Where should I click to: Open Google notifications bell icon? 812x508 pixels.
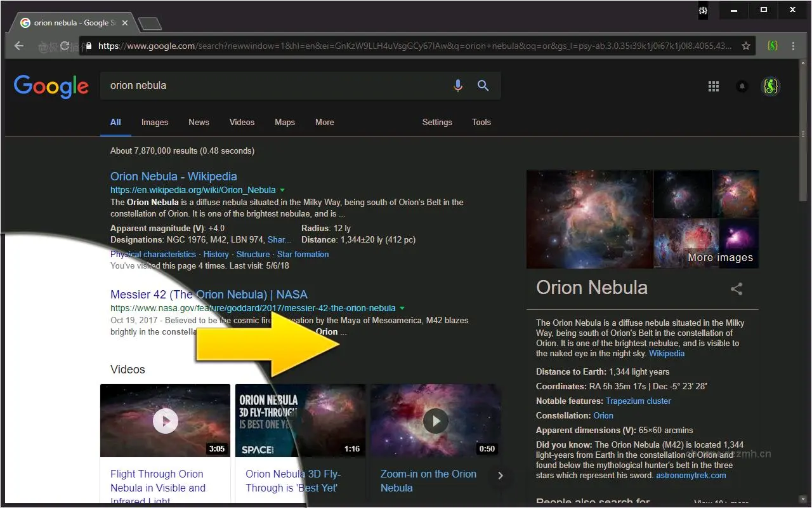[742, 86]
